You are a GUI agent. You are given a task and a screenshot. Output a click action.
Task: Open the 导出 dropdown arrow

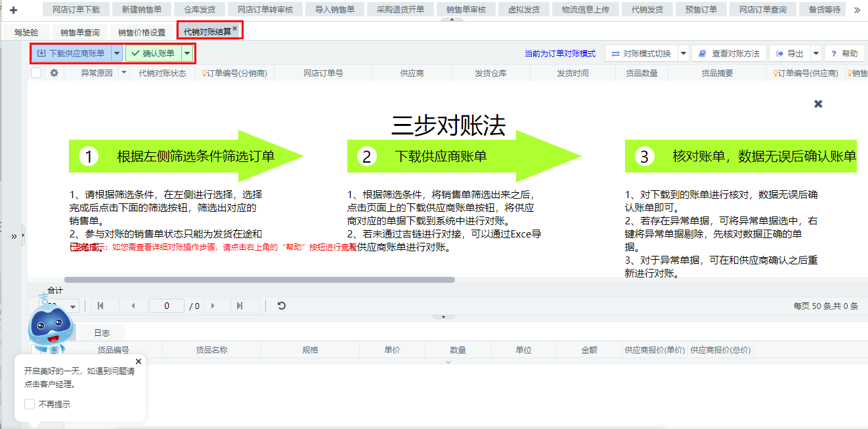coord(816,53)
